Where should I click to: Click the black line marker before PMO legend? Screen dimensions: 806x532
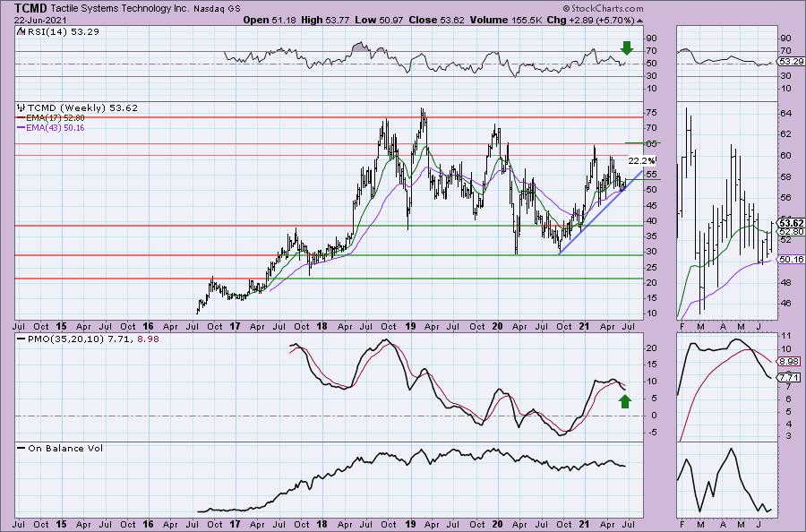tap(21, 339)
